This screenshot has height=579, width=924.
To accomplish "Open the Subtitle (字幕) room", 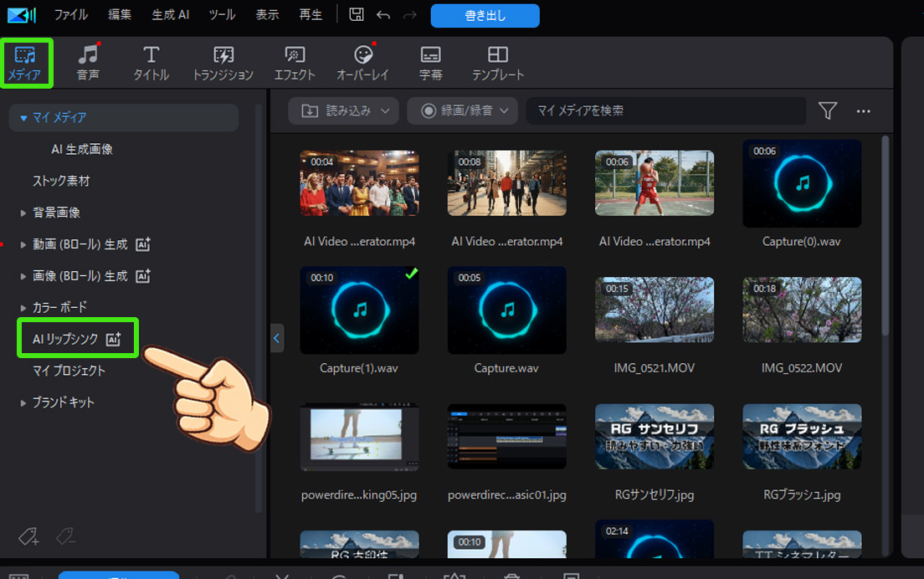I will tap(430, 64).
